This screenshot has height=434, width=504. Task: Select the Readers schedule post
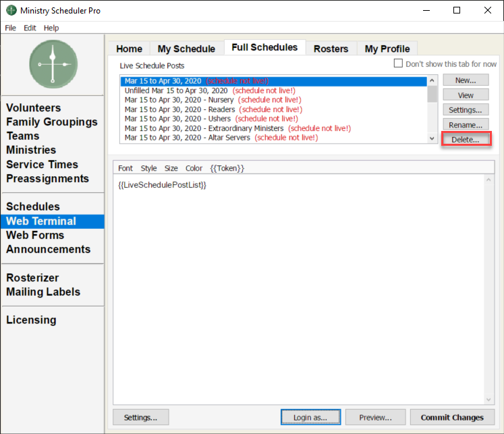pos(273,109)
